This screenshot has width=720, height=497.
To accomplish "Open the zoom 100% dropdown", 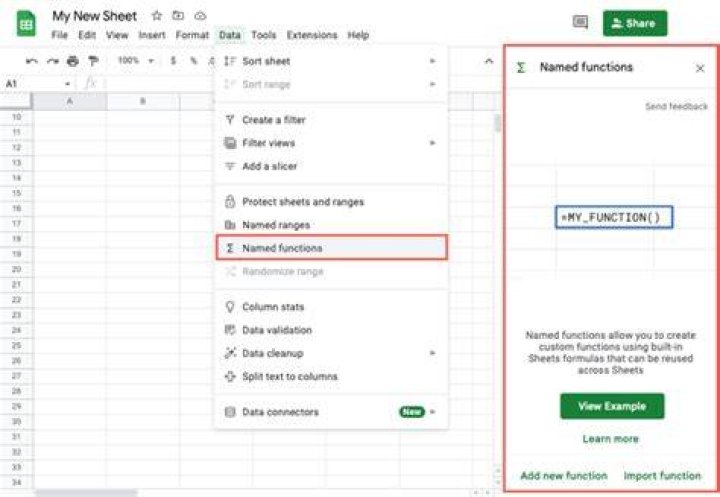I will pyautogui.click(x=136, y=61).
